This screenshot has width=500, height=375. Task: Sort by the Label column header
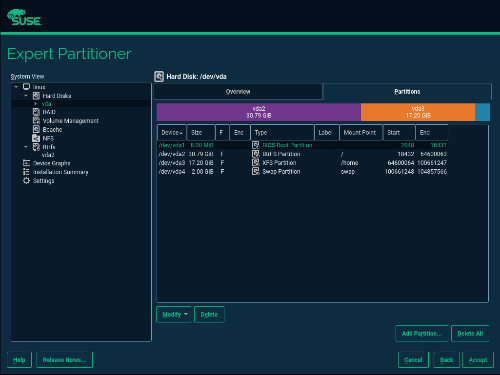(x=327, y=132)
